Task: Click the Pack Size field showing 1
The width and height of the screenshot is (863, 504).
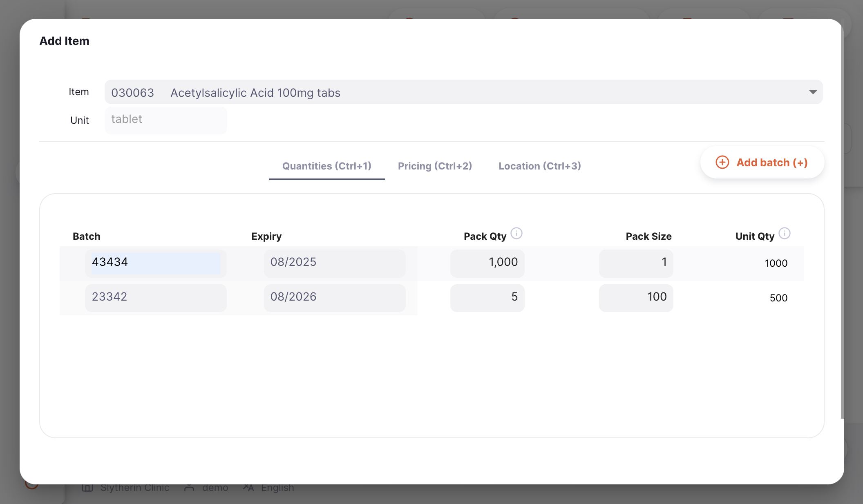Action: pos(636,263)
